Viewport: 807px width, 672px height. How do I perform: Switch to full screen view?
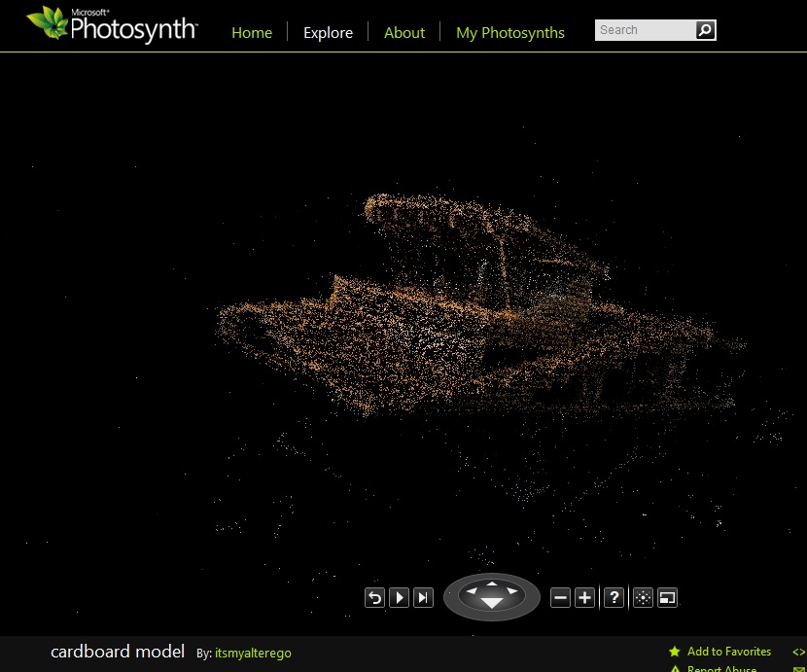pos(668,598)
